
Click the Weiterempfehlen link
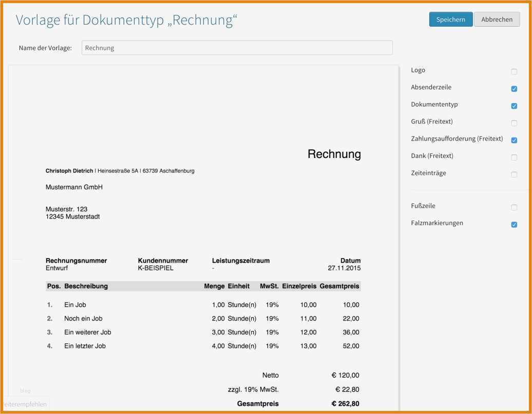click(24, 404)
